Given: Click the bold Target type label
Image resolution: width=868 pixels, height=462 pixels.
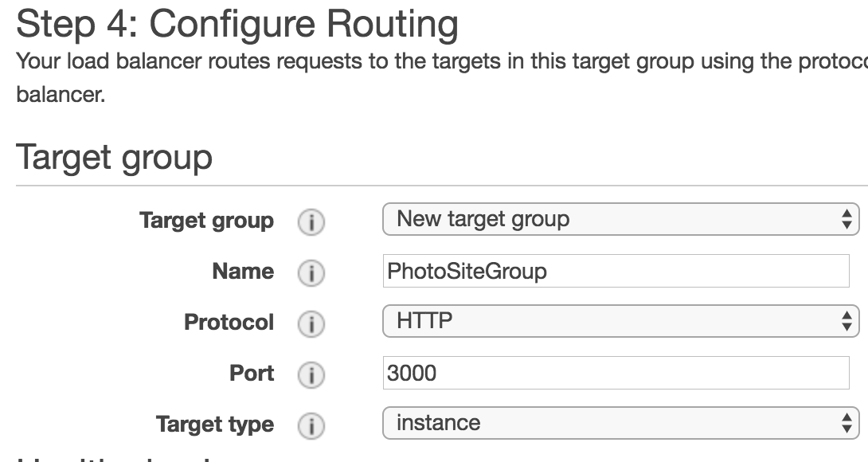Looking at the screenshot, I should coord(215,425).
